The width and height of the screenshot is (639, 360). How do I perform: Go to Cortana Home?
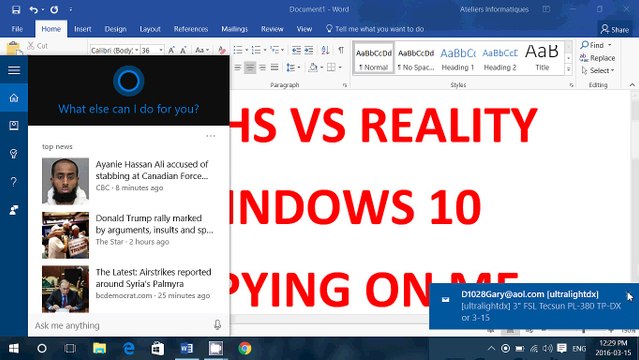[x=14, y=98]
